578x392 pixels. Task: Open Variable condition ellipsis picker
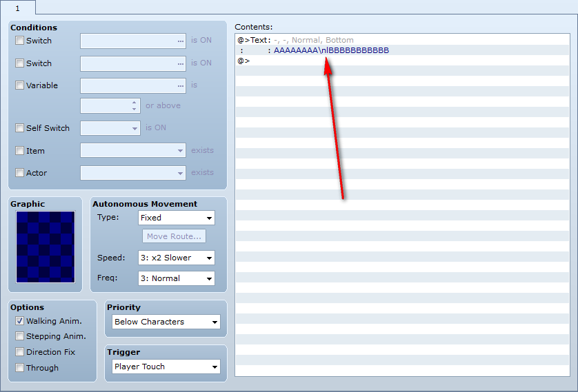[x=180, y=85]
